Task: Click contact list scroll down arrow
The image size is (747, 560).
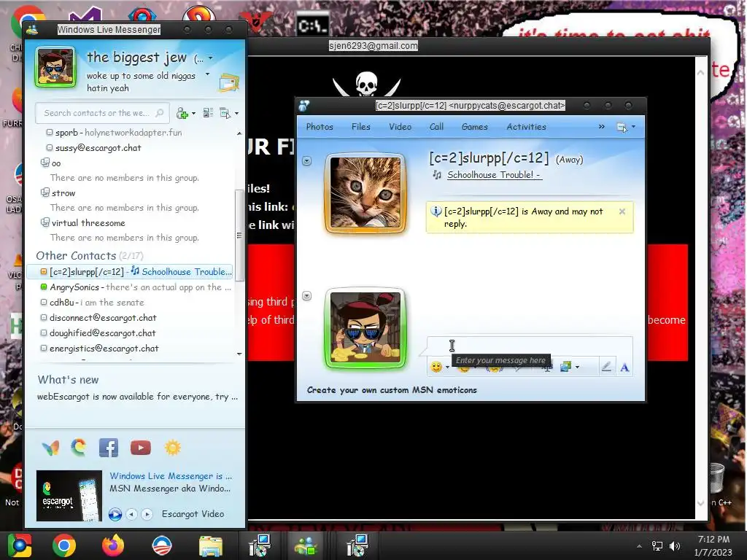Action: pyautogui.click(x=239, y=354)
